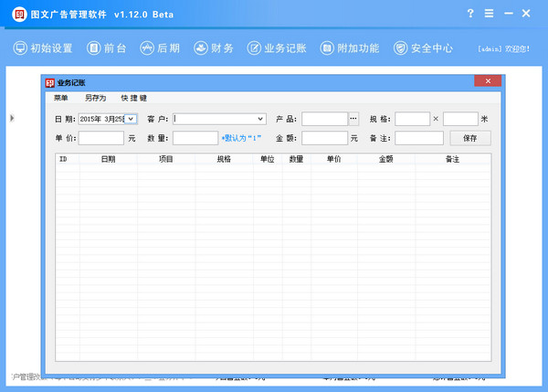
Task: Open the 前台 (front desk) module
Action: pyautogui.click(x=107, y=48)
